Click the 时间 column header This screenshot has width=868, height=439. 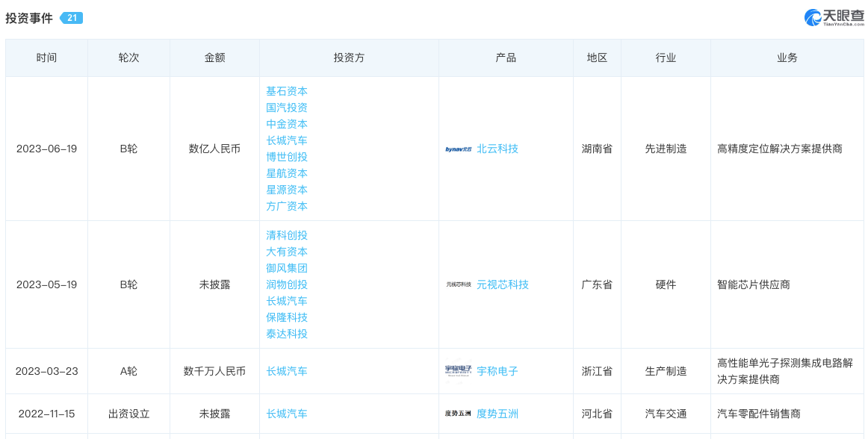click(46, 57)
